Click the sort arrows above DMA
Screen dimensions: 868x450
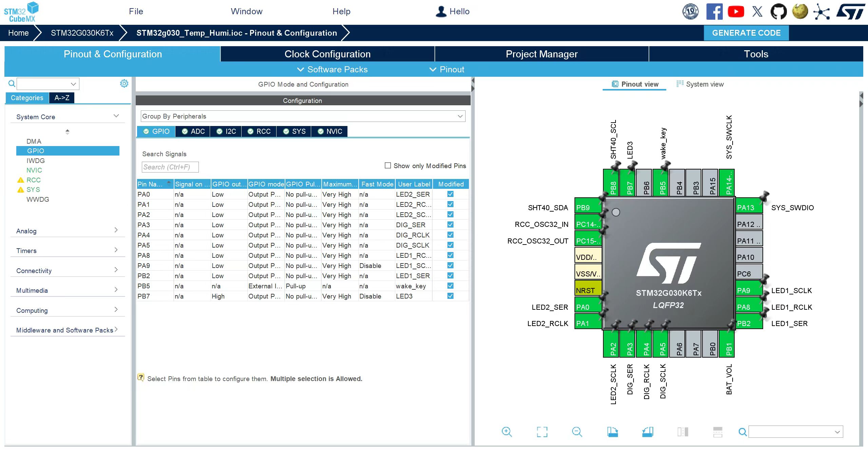[68, 132]
